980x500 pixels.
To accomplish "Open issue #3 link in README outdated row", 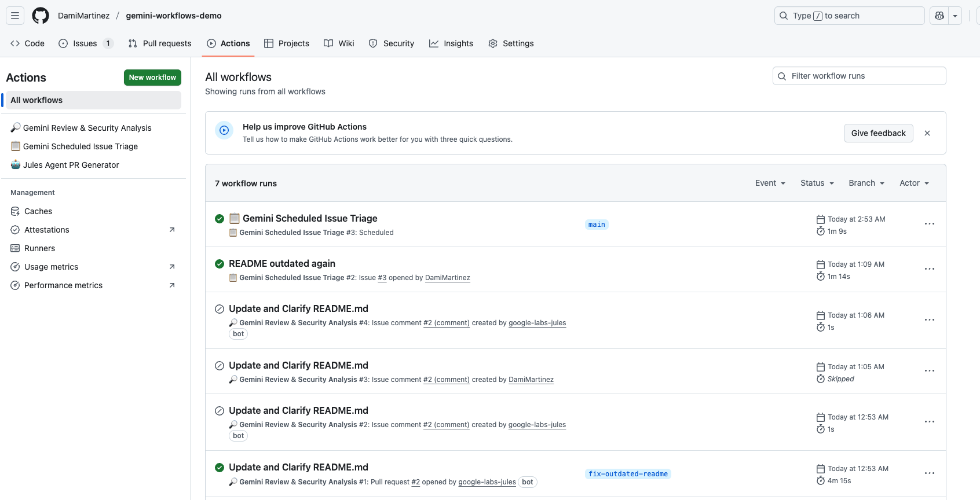I will [382, 278].
